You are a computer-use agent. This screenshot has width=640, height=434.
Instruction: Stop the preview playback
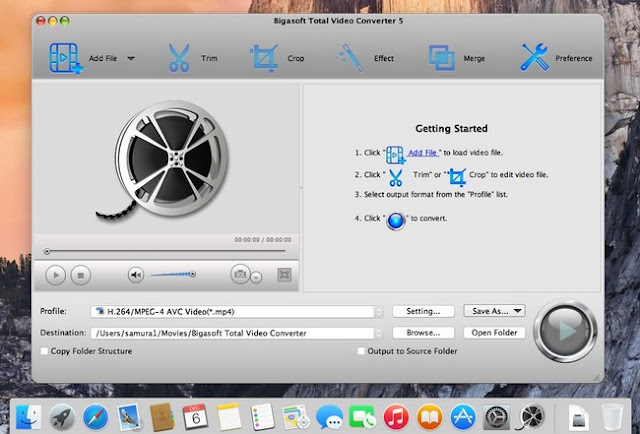81,275
